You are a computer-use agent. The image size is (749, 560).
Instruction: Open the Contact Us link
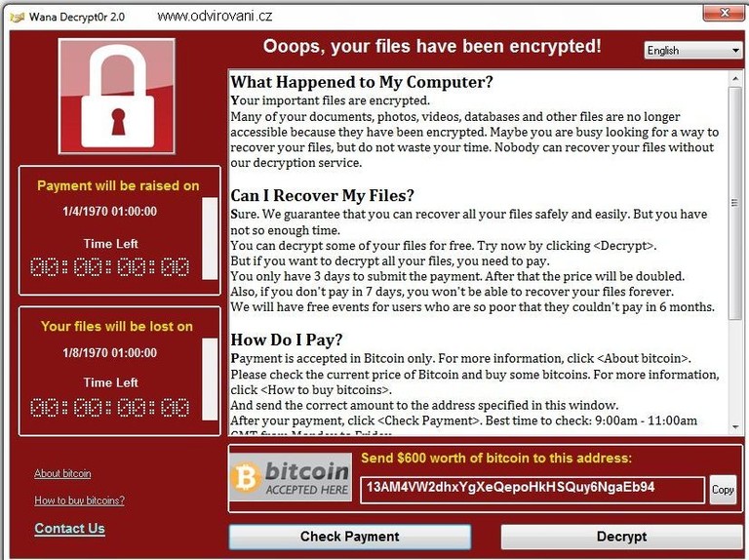[70, 529]
